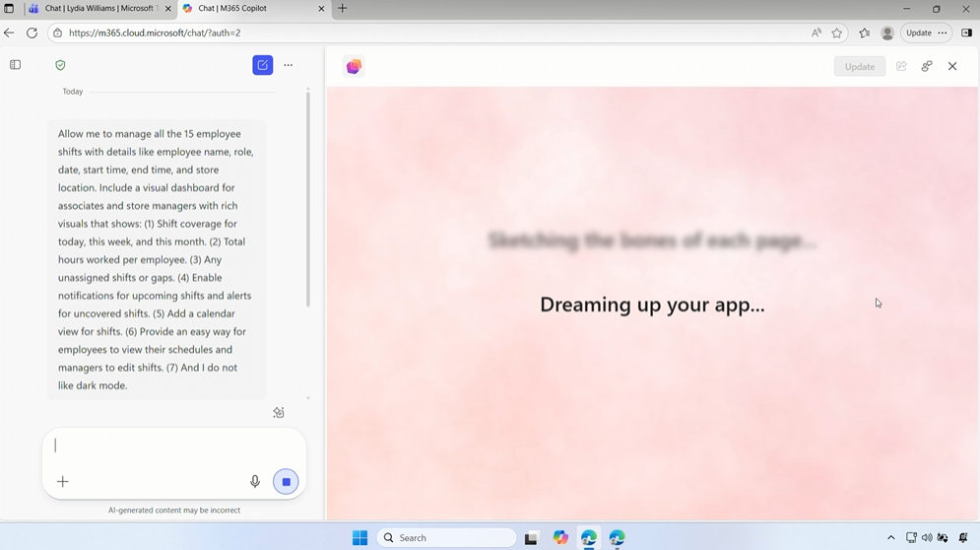Viewport: 980px width, 550px height.
Task: Toggle the left sidebar panel
Action: pyautogui.click(x=15, y=65)
